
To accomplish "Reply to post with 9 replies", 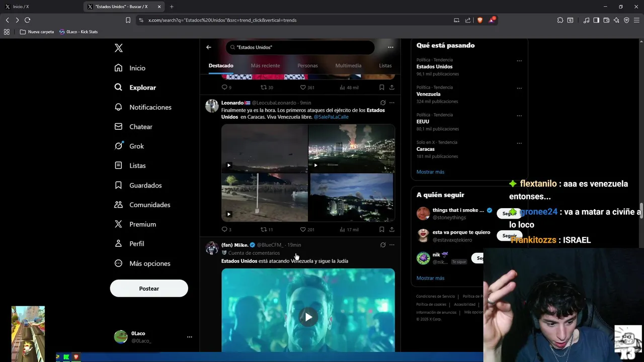I will click(x=226, y=87).
